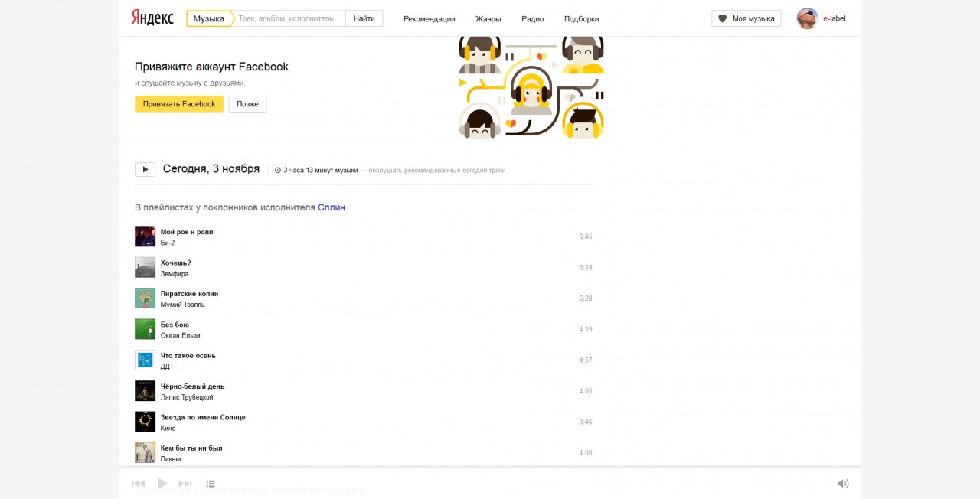Viewport: 980px width, 499px height.
Task: Click the Найти search button
Action: tap(364, 18)
